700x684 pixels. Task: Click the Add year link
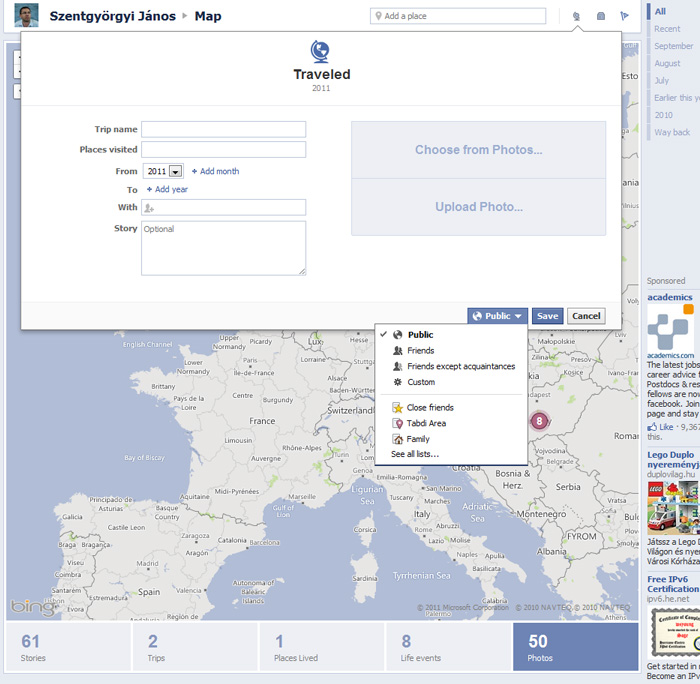click(x=167, y=189)
